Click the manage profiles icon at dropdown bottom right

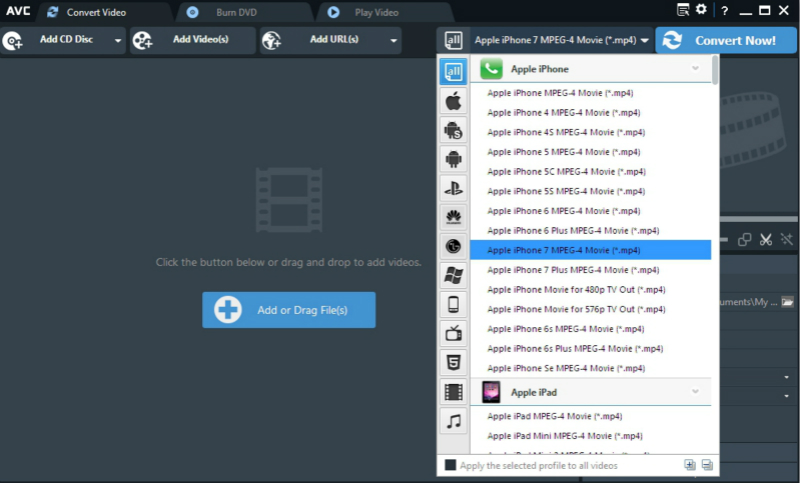tap(707, 465)
